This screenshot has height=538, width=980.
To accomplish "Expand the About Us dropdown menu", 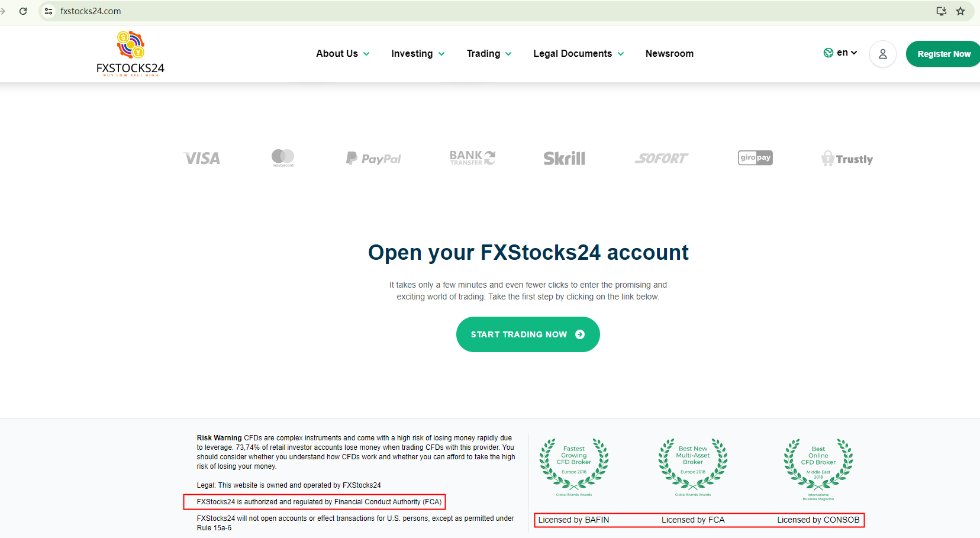I will 343,54.
